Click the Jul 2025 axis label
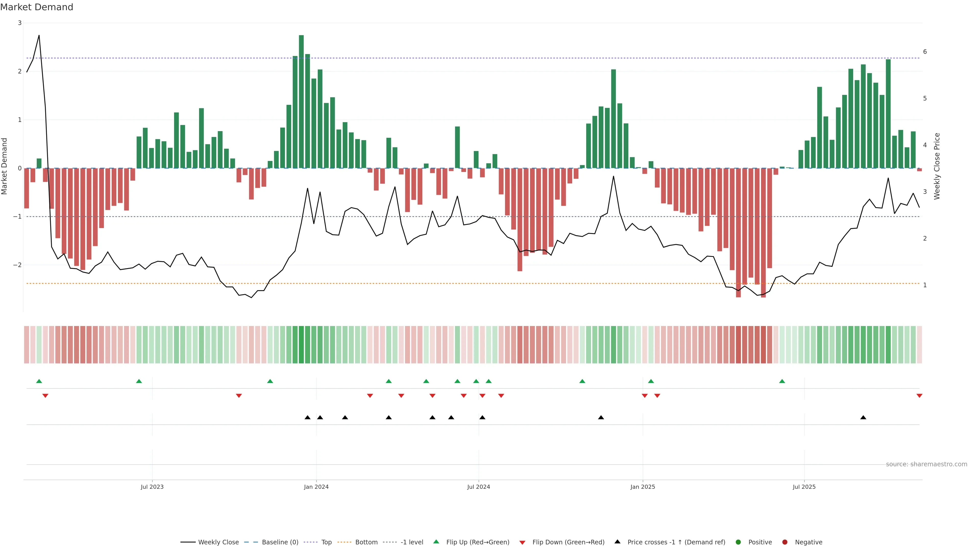The width and height of the screenshot is (980, 551). pos(804,487)
